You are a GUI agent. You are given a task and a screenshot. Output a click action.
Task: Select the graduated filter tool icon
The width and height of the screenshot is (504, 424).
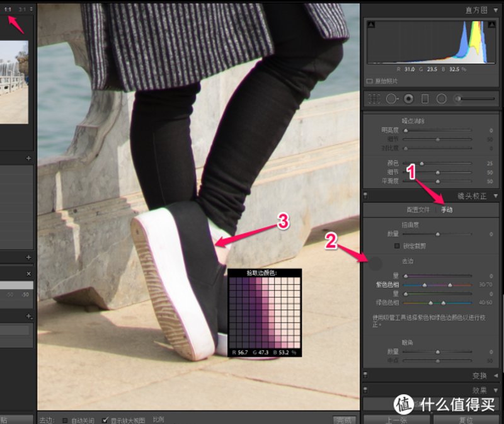(425, 99)
